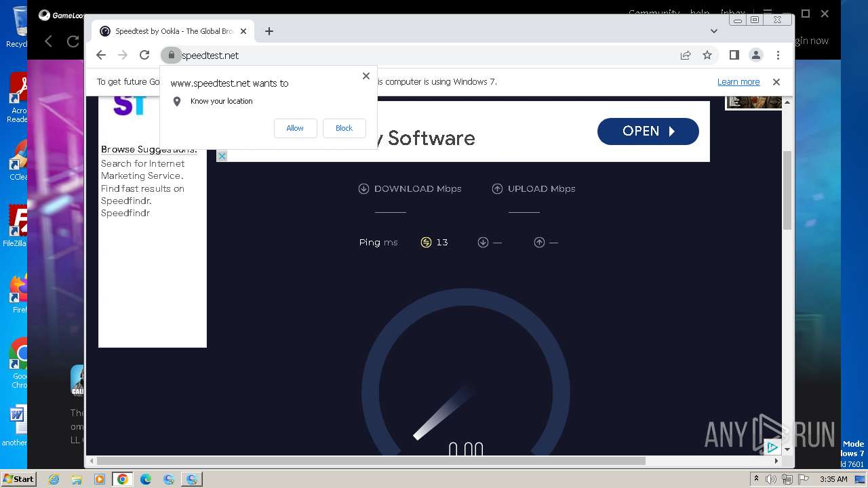Click the AdChoices icon at bottom right
Image resolution: width=868 pixels, height=488 pixels.
click(x=772, y=447)
